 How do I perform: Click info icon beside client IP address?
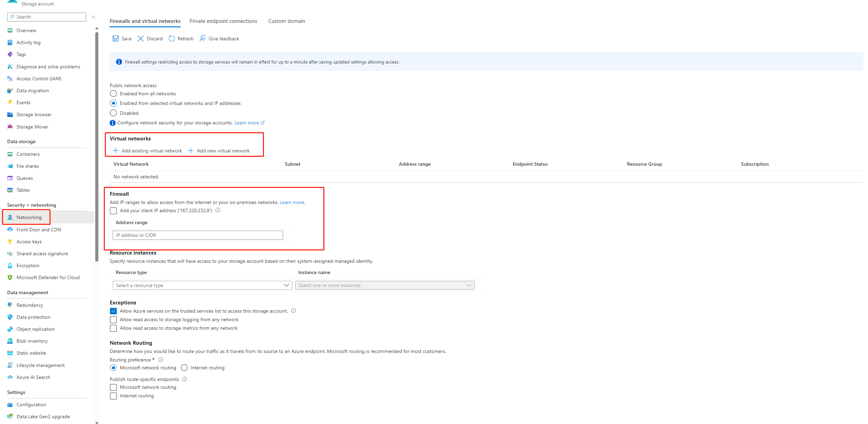tap(218, 210)
